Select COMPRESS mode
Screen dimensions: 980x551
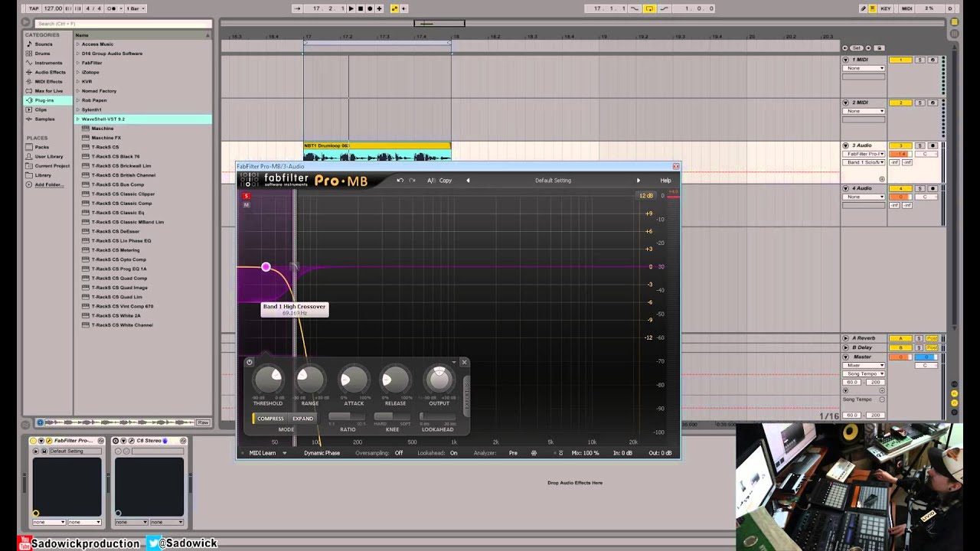click(x=270, y=419)
